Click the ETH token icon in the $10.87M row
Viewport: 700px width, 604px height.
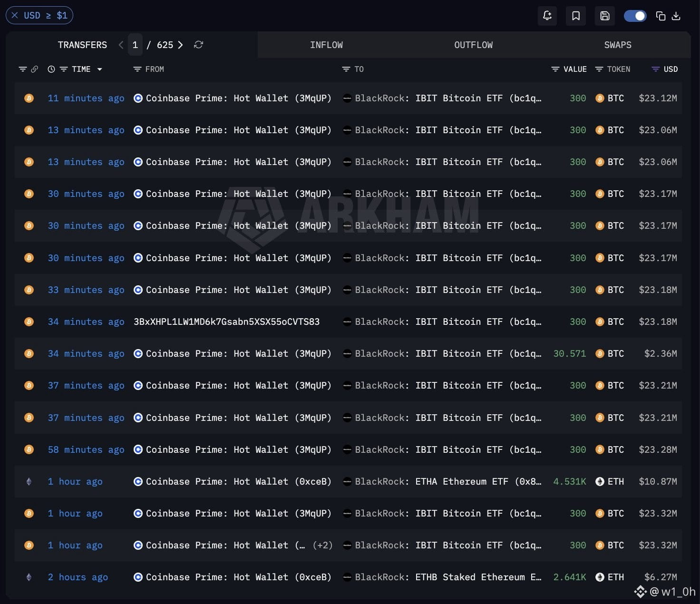tap(600, 482)
